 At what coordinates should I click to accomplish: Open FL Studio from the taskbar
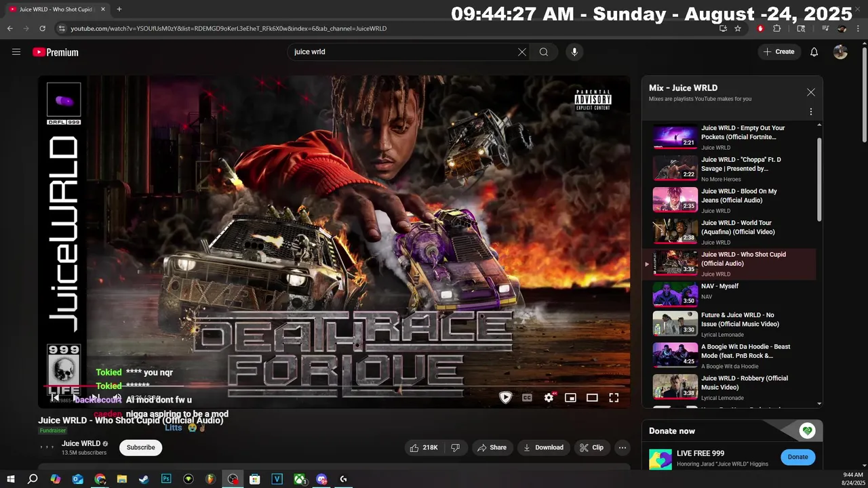[x=210, y=479]
